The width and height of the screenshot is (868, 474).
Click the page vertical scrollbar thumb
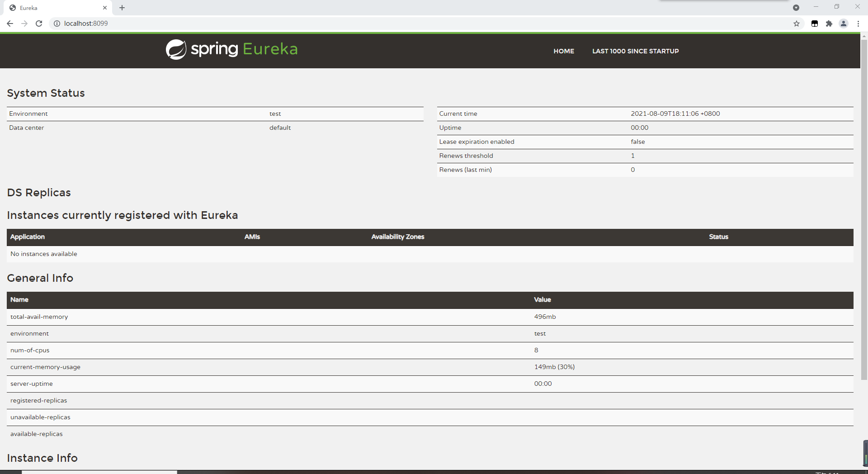pos(864,210)
